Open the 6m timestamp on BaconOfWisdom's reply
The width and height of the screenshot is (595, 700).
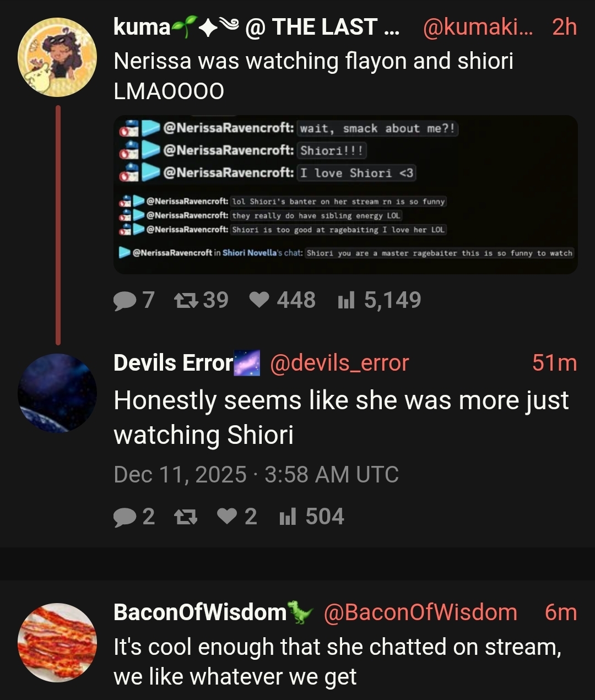click(x=561, y=612)
